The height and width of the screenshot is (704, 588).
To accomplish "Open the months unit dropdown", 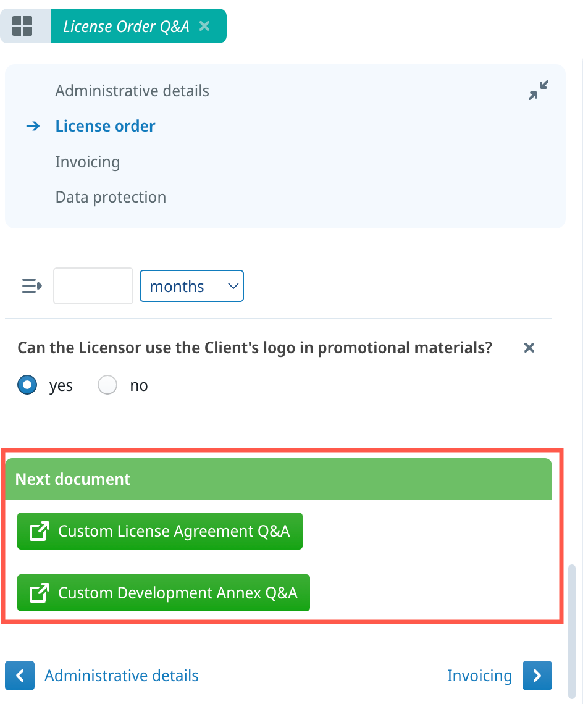I will pos(191,286).
